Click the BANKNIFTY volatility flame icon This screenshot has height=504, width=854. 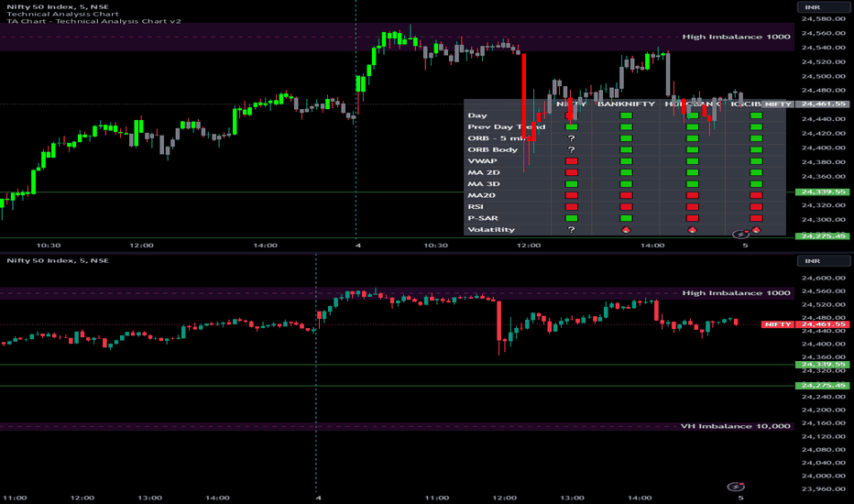[626, 229]
